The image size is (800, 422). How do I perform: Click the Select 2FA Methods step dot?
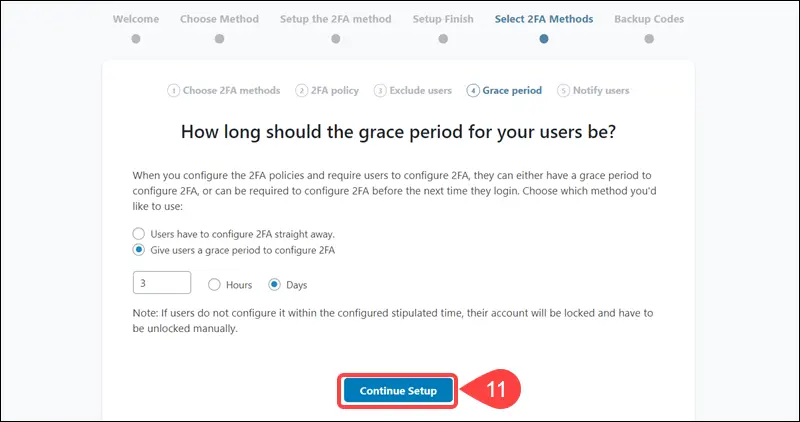[x=544, y=39]
